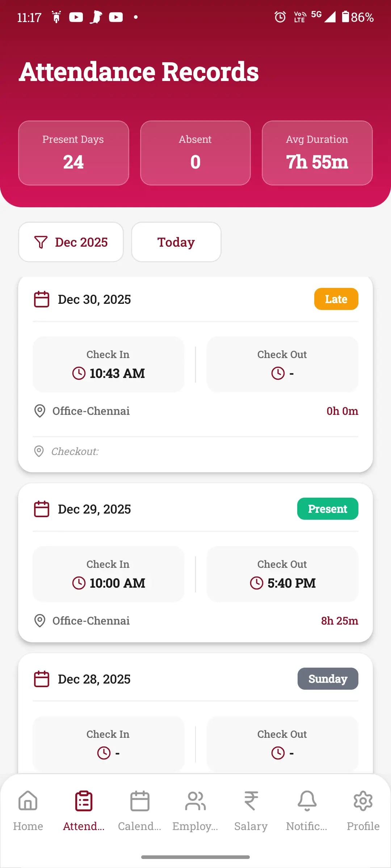The width and height of the screenshot is (391, 868).
Task: Tap the Present Days summary card
Action: 73,153
